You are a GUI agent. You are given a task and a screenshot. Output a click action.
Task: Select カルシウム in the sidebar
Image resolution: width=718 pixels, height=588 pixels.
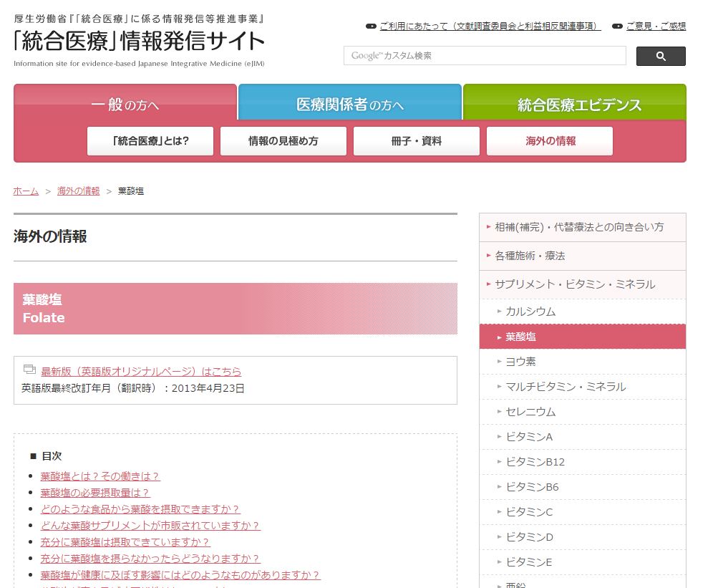tap(530, 312)
